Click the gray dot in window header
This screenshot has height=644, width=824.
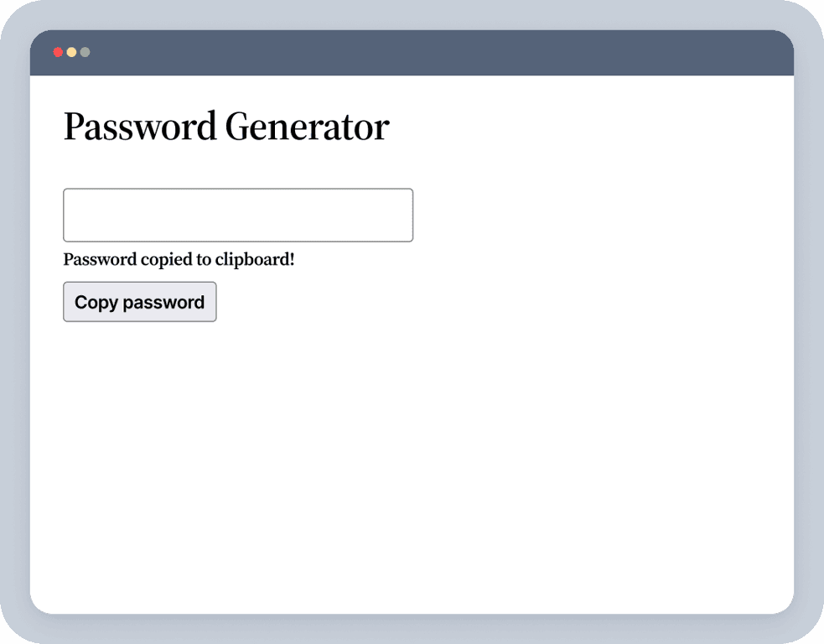click(x=85, y=52)
